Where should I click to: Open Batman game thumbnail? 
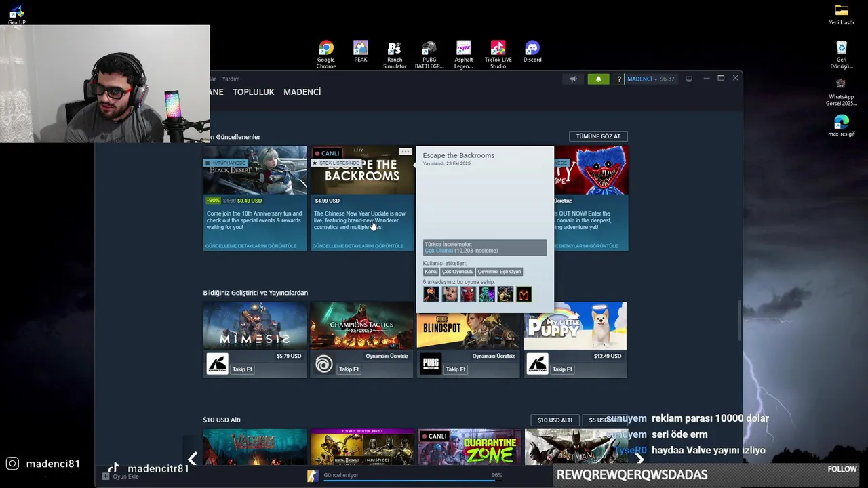pyautogui.click(x=576, y=447)
